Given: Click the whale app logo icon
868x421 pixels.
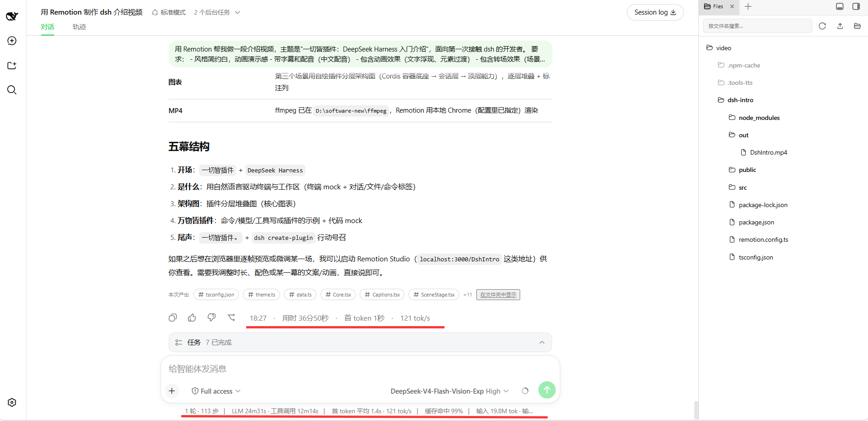Looking at the screenshot, I should point(12,16).
